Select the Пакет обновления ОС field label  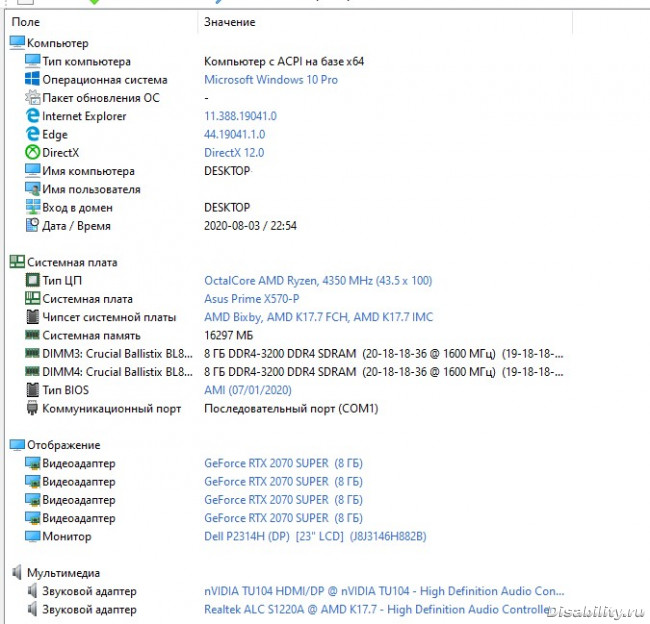pos(101,98)
